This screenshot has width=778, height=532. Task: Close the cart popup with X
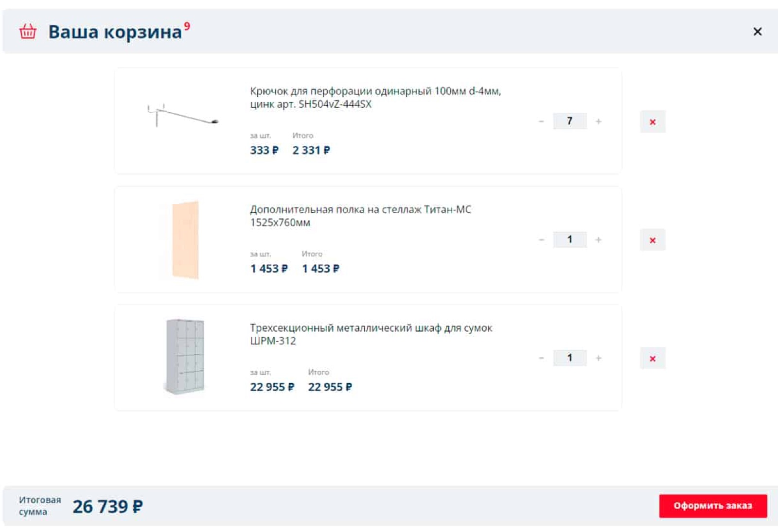757,32
